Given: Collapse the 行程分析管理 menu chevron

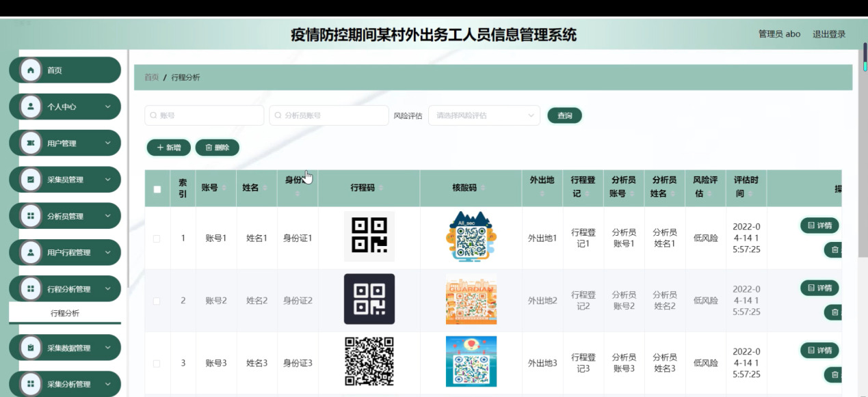Looking at the screenshot, I should (x=107, y=289).
